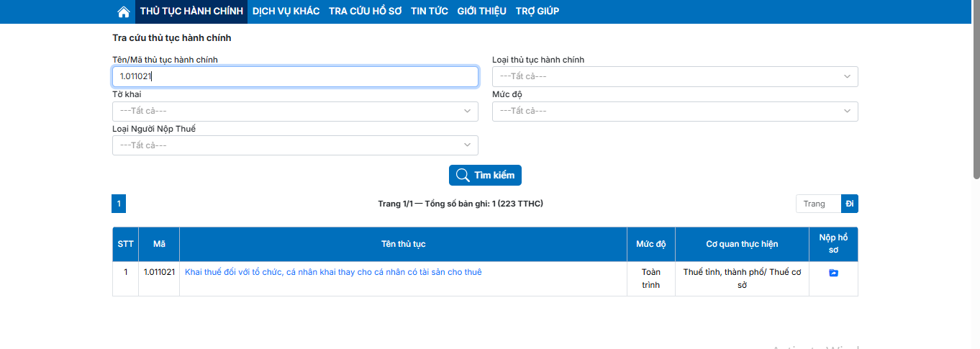The height and width of the screenshot is (349, 980).
Task: Open the Khai thuế procedure link
Action: coord(333,272)
